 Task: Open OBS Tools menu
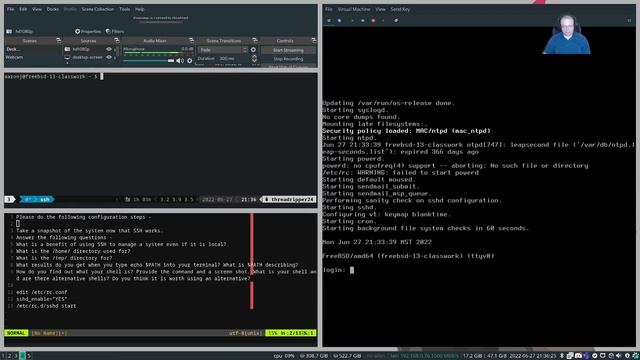click(124, 9)
